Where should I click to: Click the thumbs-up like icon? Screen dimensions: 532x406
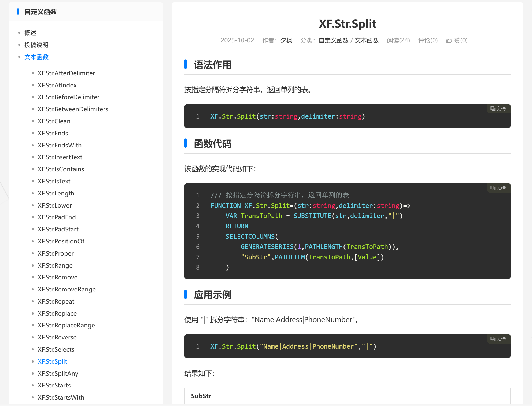pyautogui.click(x=449, y=40)
